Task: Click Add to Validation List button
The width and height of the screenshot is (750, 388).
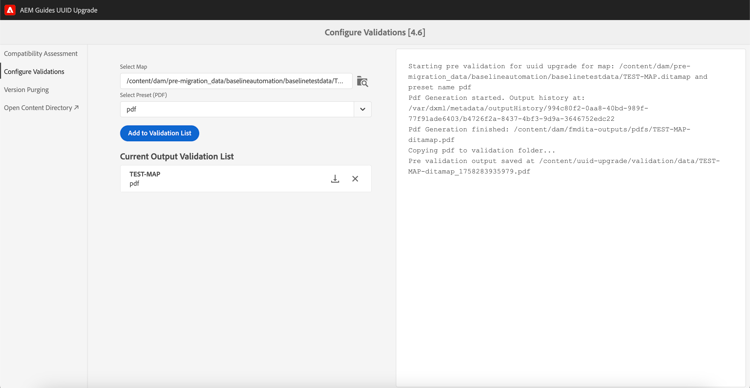Action: pos(159,133)
